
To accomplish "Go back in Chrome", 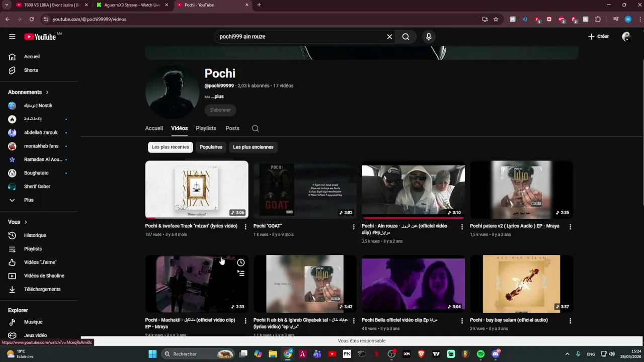I will [x=8, y=19].
